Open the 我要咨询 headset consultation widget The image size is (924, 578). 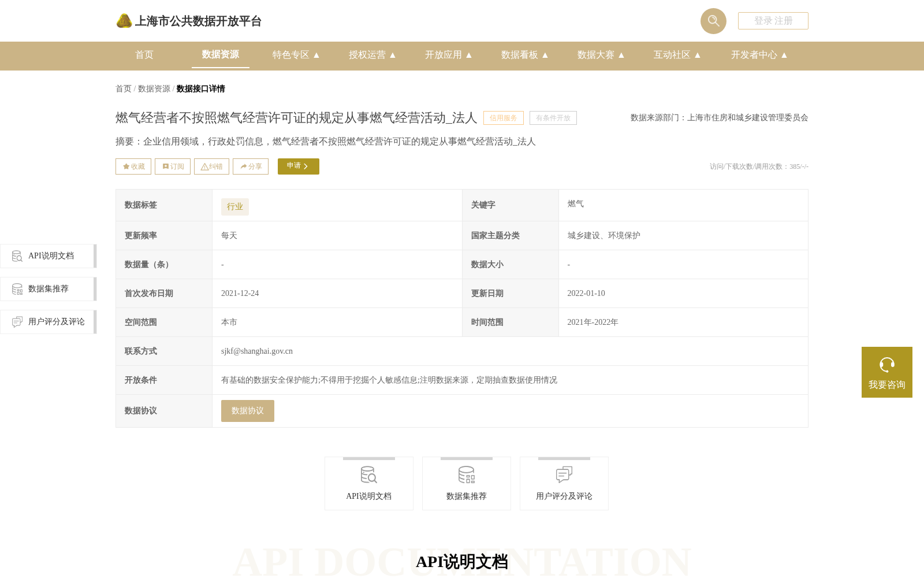pyautogui.click(x=886, y=372)
